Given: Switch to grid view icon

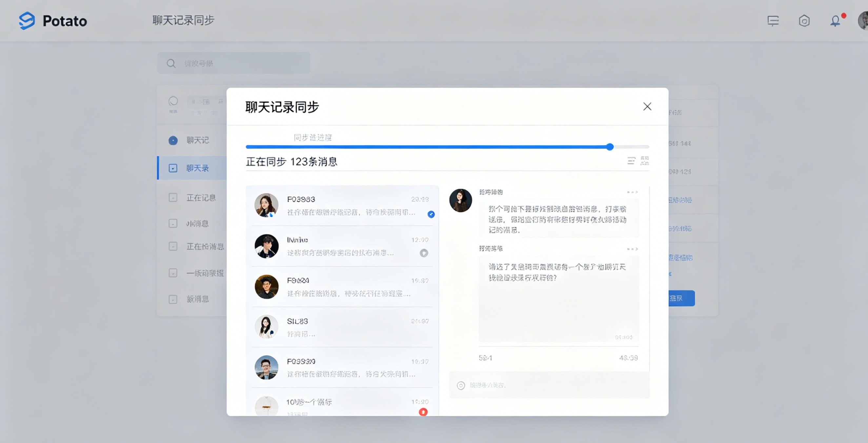Looking at the screenshot, I should point(644,160).
